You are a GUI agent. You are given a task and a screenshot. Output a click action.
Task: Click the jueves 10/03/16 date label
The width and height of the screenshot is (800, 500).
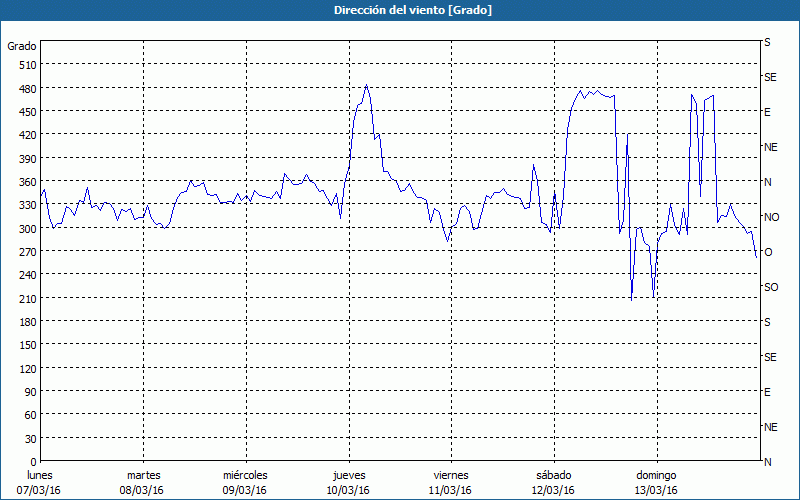pyautogui.click(x=347, y=482)
